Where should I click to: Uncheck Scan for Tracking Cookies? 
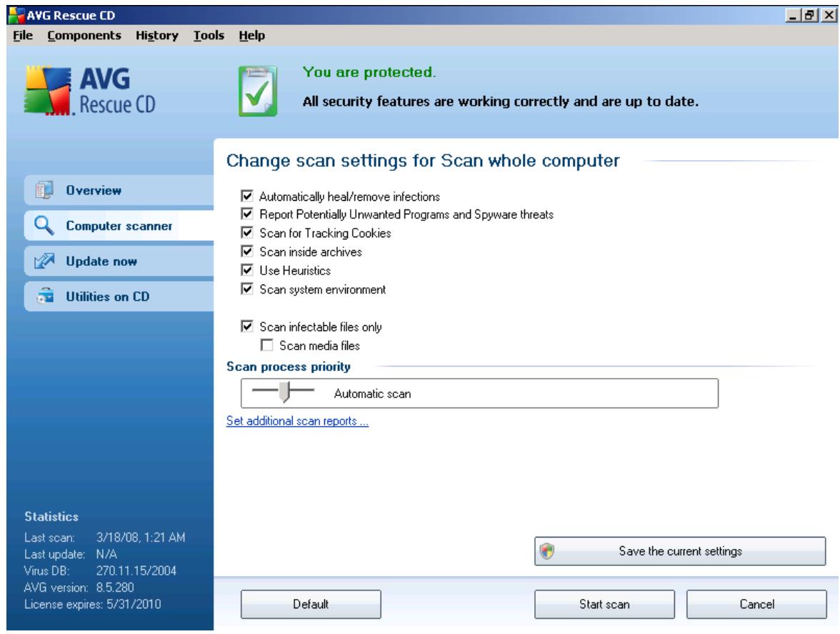[x=247, y=232]
